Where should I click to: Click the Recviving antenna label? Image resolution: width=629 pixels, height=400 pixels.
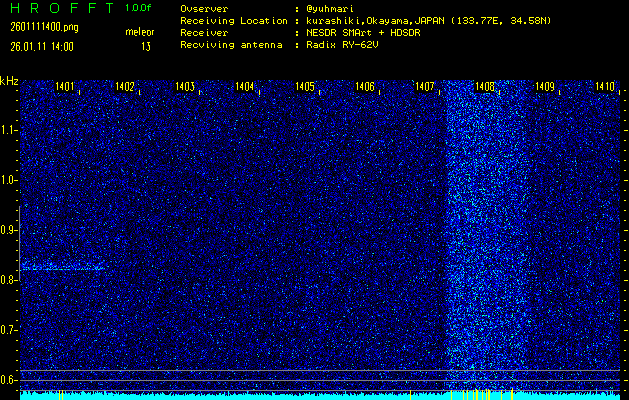(x=231, y=45)
